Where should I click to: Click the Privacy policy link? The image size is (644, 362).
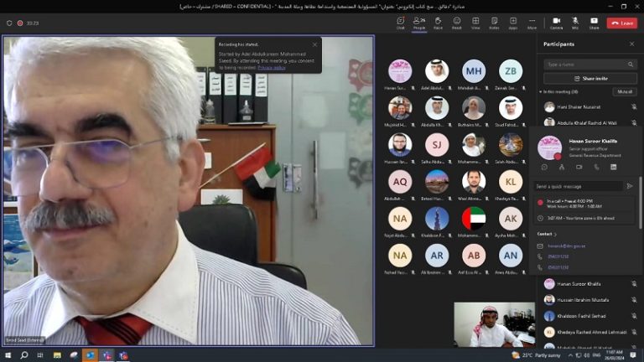pos(271,68)
